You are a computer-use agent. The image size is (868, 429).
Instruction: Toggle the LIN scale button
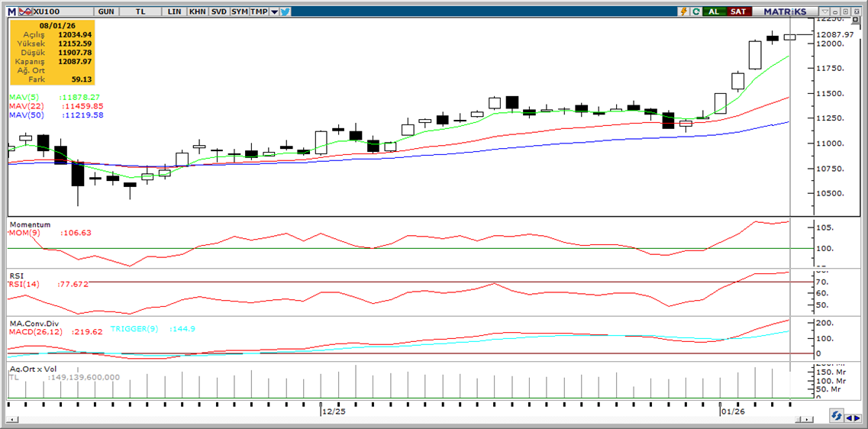(175, 12)
